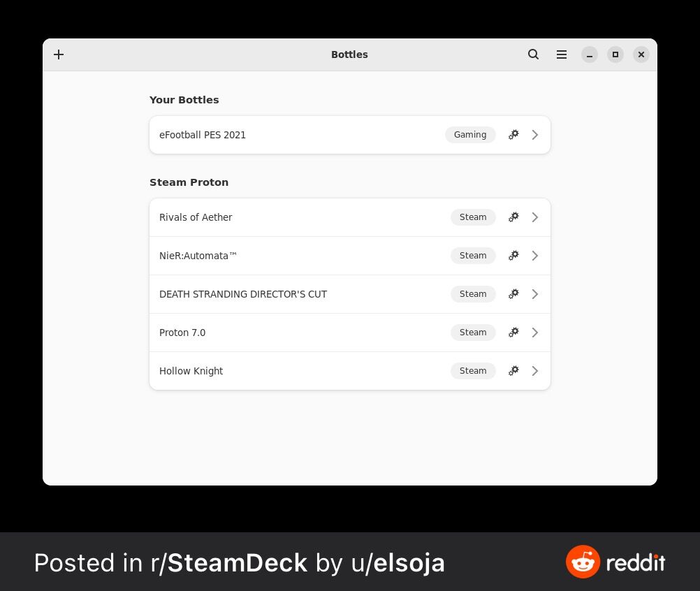Click the plus icon to create a bottle

point(59,54)
